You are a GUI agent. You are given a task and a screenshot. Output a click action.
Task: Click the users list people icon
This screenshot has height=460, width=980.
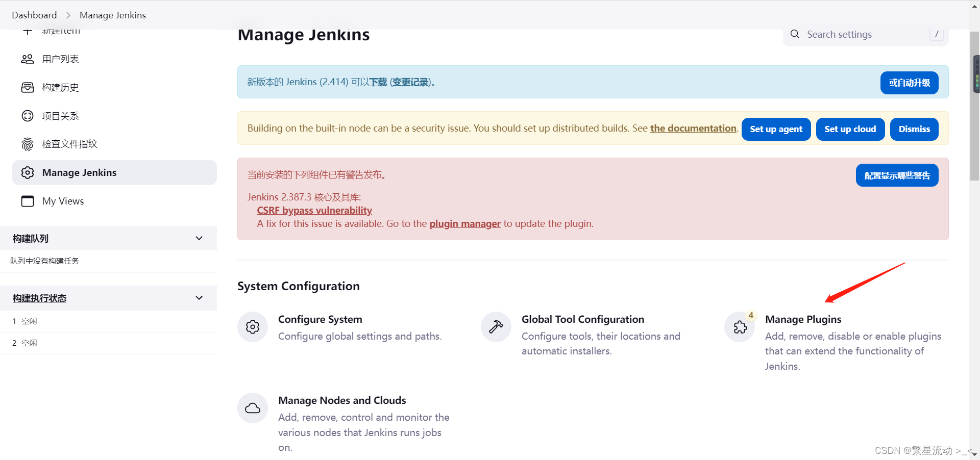pyautogui.click(x=28, y=59)
